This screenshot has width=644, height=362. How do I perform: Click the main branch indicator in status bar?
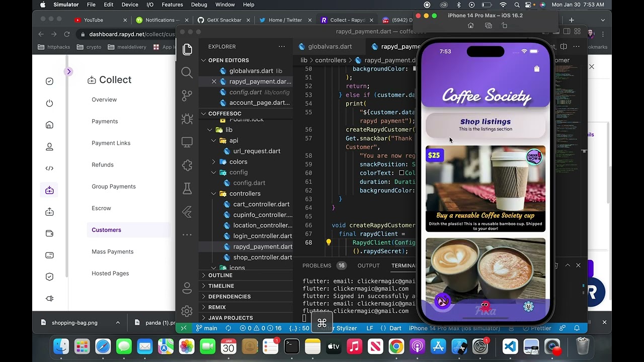click(x=206, y=328)
